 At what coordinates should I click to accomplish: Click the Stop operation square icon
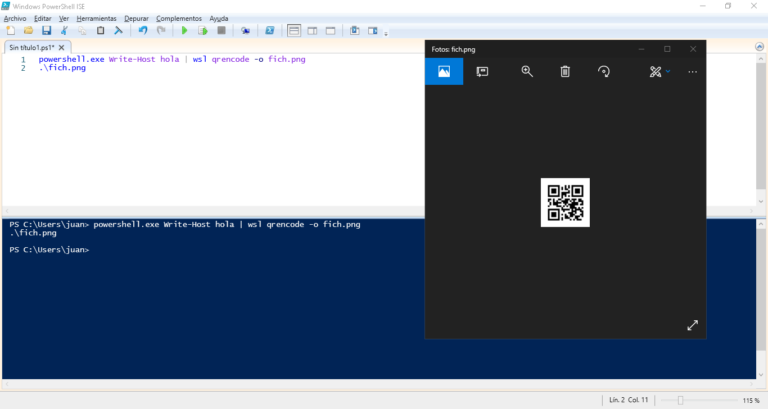coord(221,31)
